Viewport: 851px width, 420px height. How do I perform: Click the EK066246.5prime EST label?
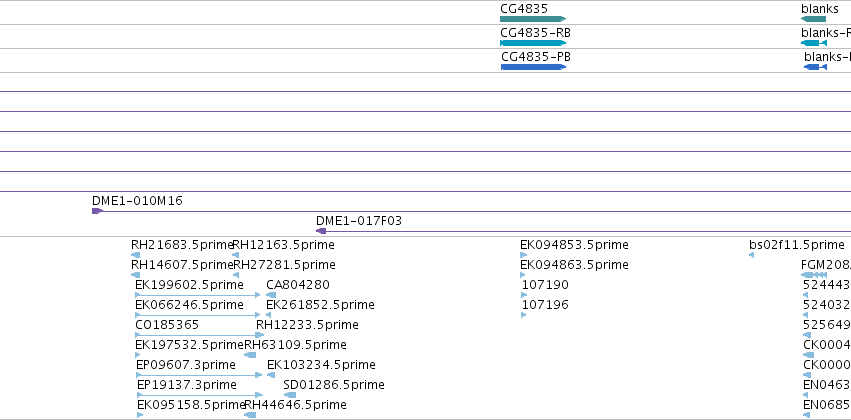[189, 305]
